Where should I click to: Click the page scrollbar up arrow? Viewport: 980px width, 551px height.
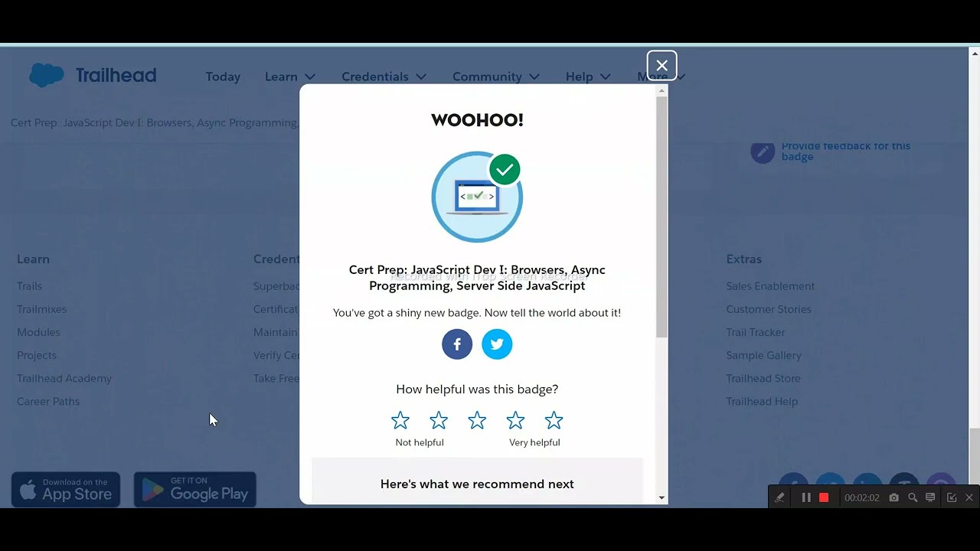point(975,53)
